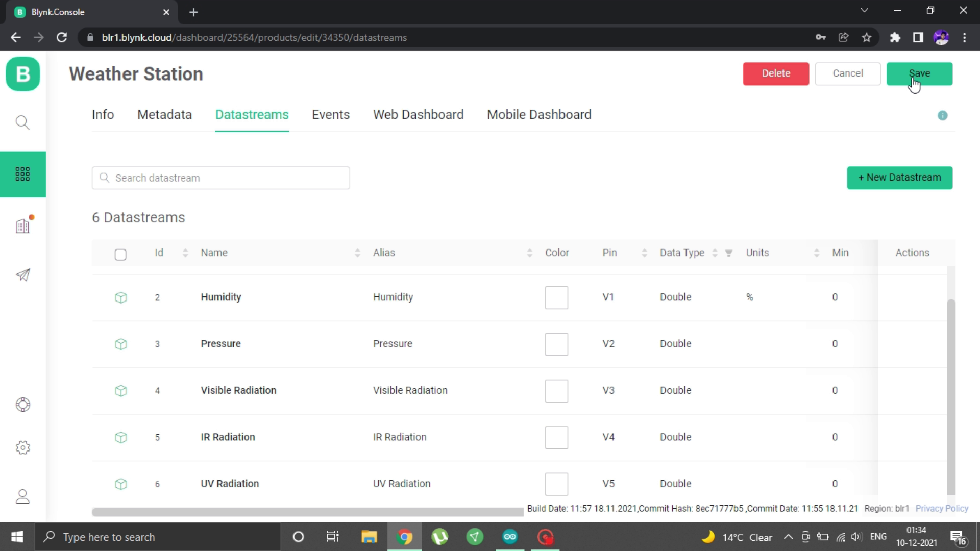Switch to the Metadata tab
Viewport: 980px width, 551px height.
point(164,115)
